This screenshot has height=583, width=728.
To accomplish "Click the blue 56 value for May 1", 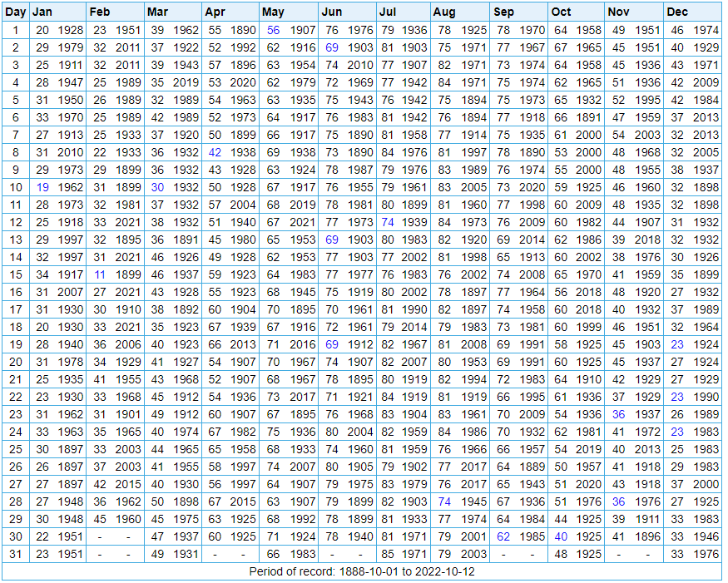I will click(274, 30).
